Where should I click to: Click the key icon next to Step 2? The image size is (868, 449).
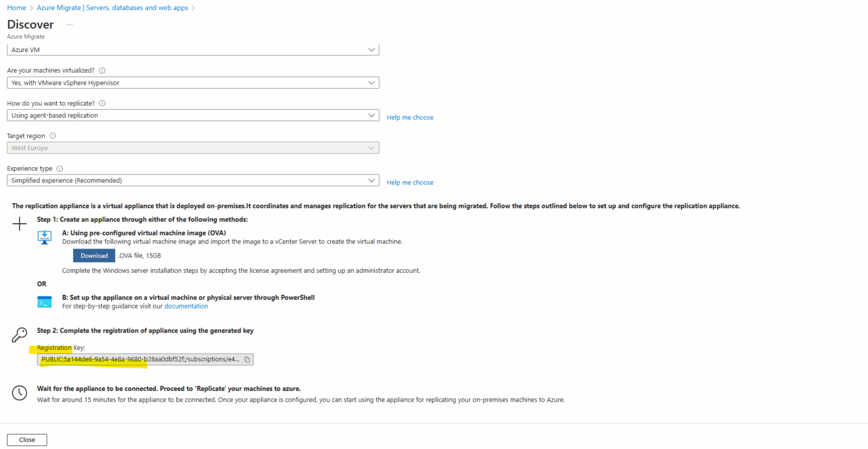pos(19,334)
